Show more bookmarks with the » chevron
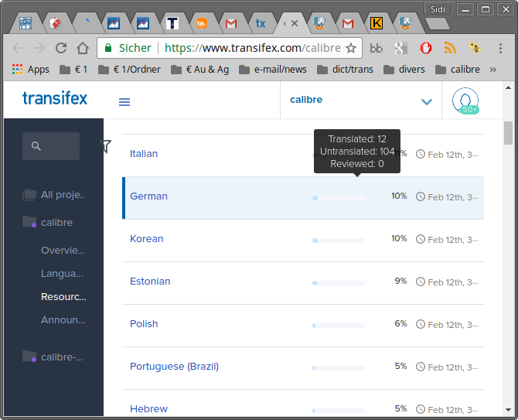The height and width of the screenshot is (420, 518). tap(493, 70)
